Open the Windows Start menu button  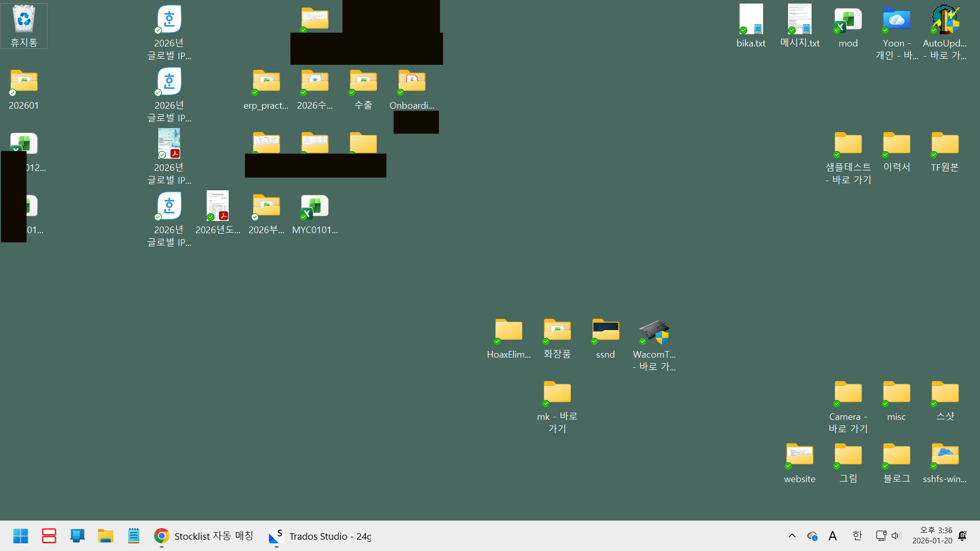(20, 536)
